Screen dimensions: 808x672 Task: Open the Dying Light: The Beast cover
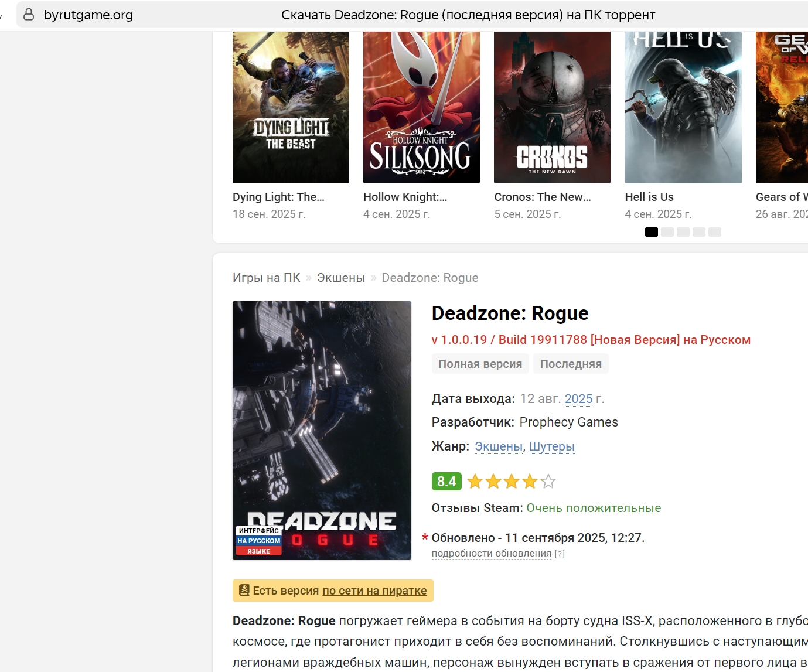tap(291, 107)
